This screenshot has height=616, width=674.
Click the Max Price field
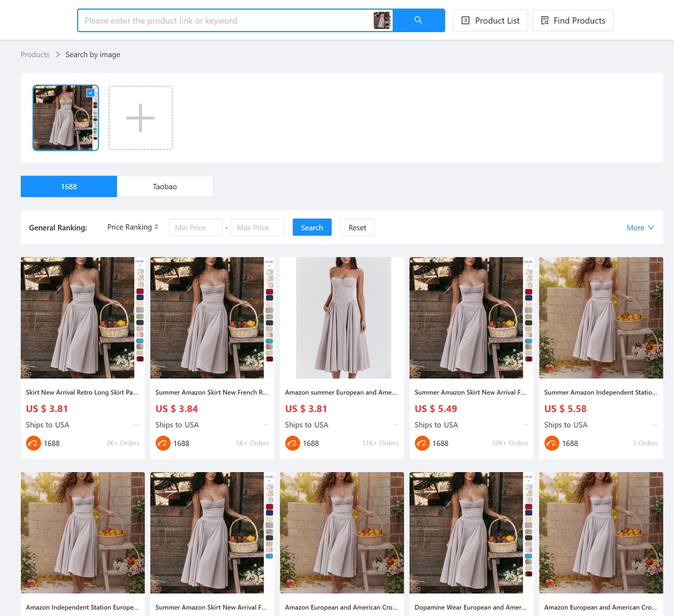(x=257, y=227)
